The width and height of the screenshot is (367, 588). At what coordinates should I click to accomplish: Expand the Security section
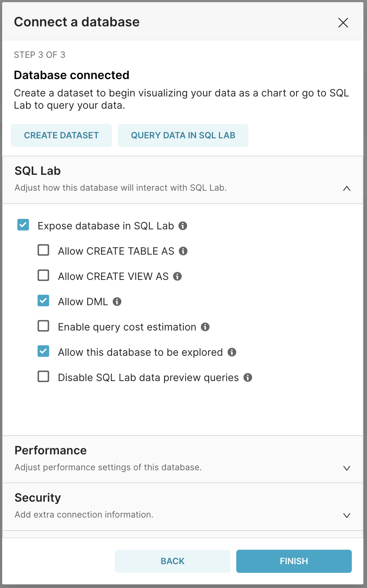click(x=346, y=515)
